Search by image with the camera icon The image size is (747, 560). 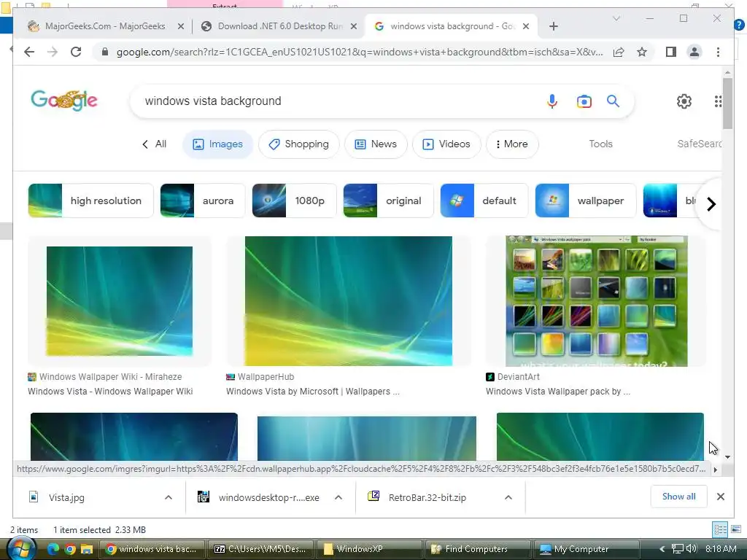(584, 101)
